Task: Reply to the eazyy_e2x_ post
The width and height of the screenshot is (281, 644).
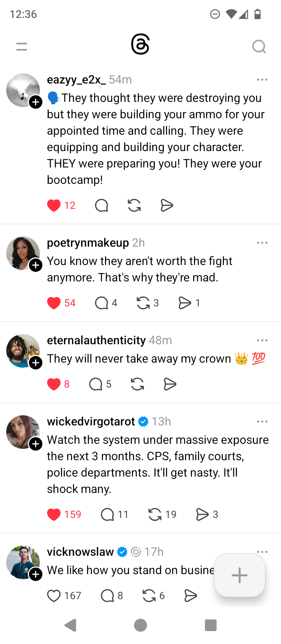Action: [x=101, y=205]
